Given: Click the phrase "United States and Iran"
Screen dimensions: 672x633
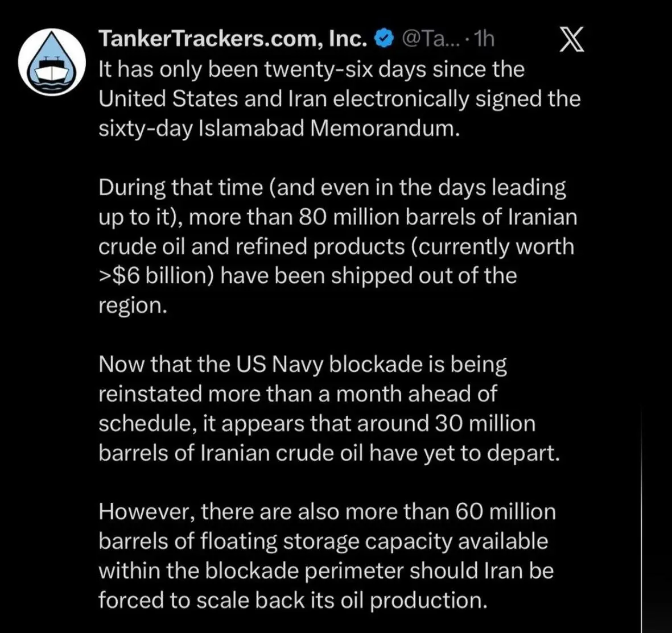Looking at the screenshot, I should click(213, 98).
